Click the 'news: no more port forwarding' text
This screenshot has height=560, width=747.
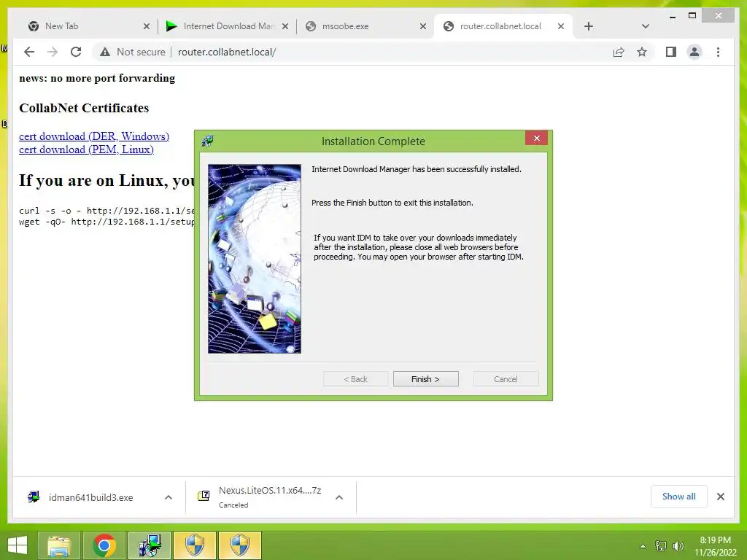[x=97, y=78]
